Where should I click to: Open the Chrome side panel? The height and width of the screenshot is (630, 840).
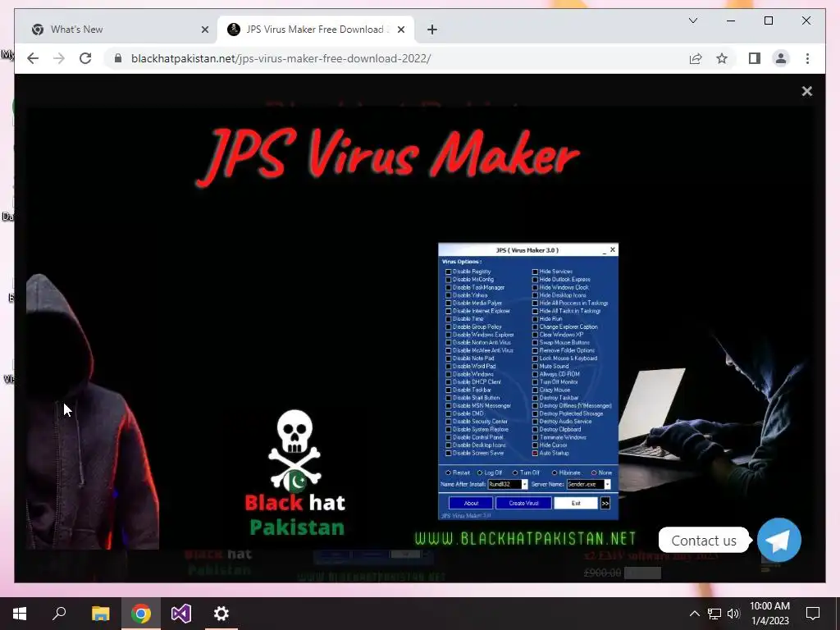coord(755,58)
